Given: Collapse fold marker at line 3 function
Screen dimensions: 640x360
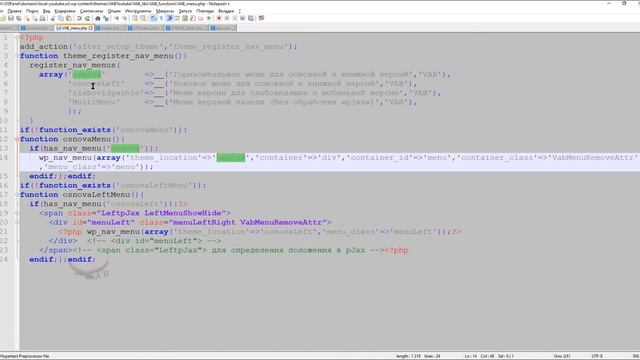Looking at the screenshot, I should point(17,56).
